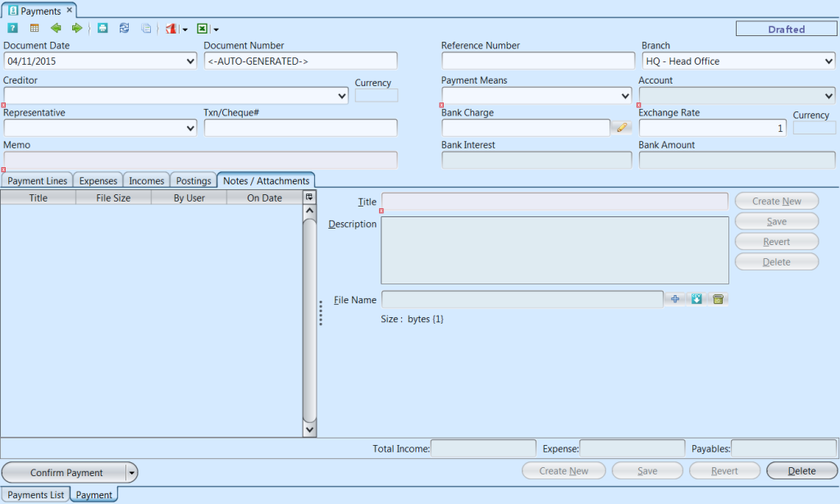The image size is (840, 504).
Task: Open the Document Date dropdown
Action: [x=190, y=61]
